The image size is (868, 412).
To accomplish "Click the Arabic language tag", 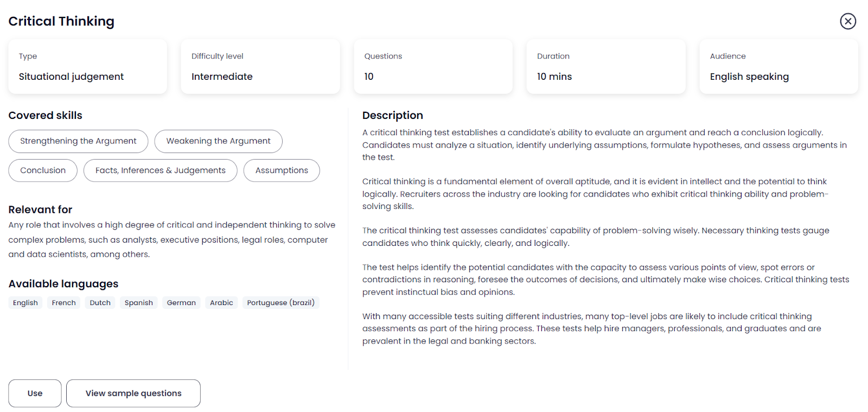I will point(221,302).
